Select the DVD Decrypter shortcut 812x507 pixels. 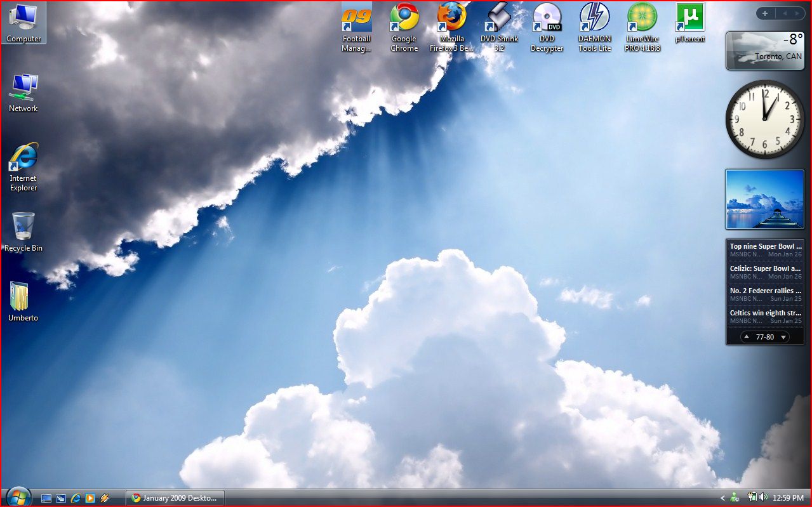click(547, 27)
